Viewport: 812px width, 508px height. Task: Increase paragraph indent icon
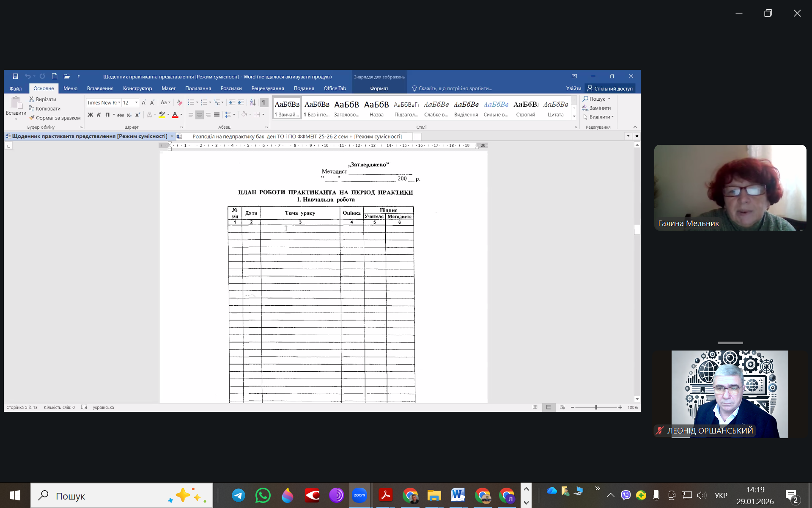241,102
